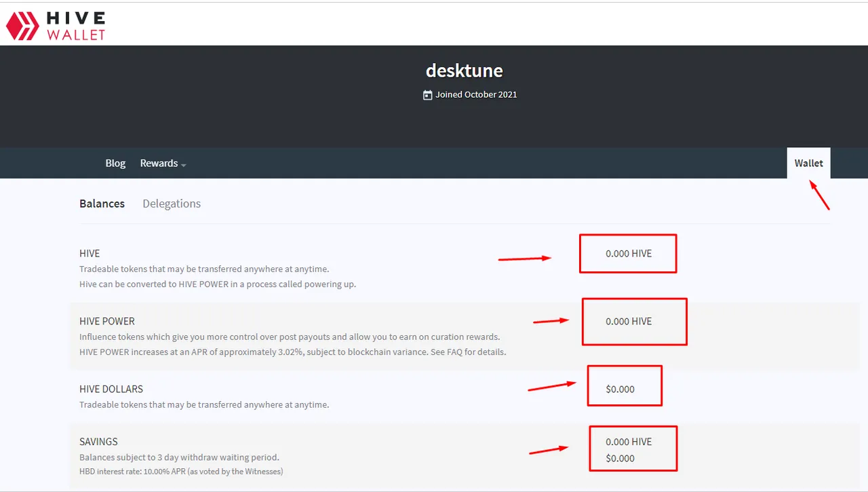Click the HIVE section title
Image resolution: width=868 pixels, height=492 pixels.
click(90, 253)
